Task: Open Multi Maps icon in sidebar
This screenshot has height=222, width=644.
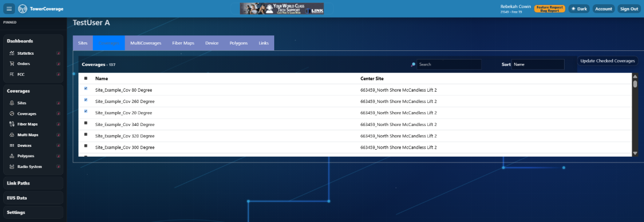Action: [x=12, y=135]
